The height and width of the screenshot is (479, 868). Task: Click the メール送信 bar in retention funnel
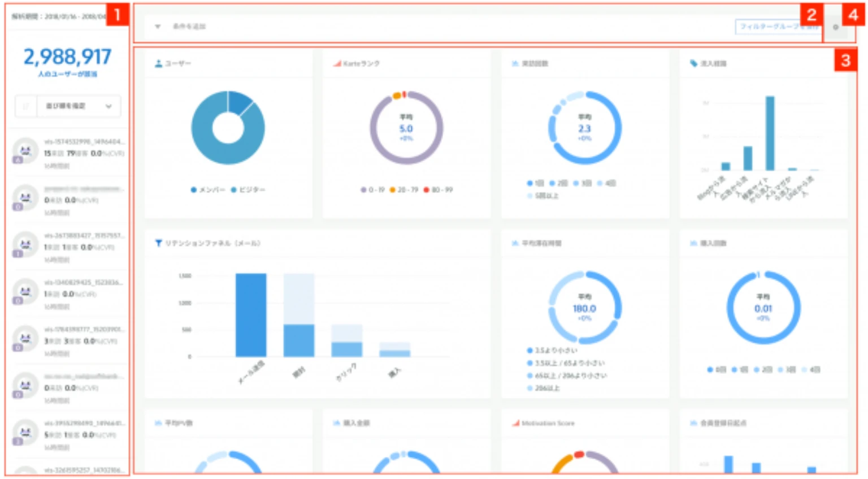[x=251, y=315]
